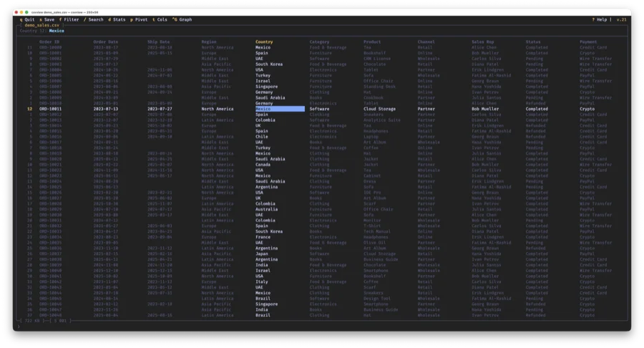The width and height of the screenshot is (644, 348).
Task: Click the Quit command in toolbar
Action: [x=27, y=19]
